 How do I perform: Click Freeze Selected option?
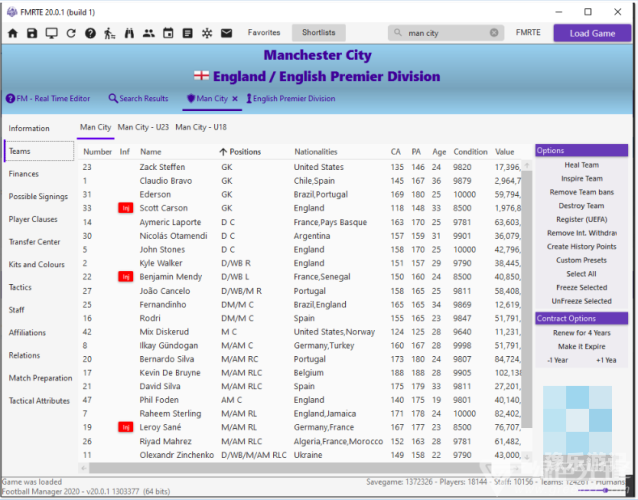click(581, 288)
